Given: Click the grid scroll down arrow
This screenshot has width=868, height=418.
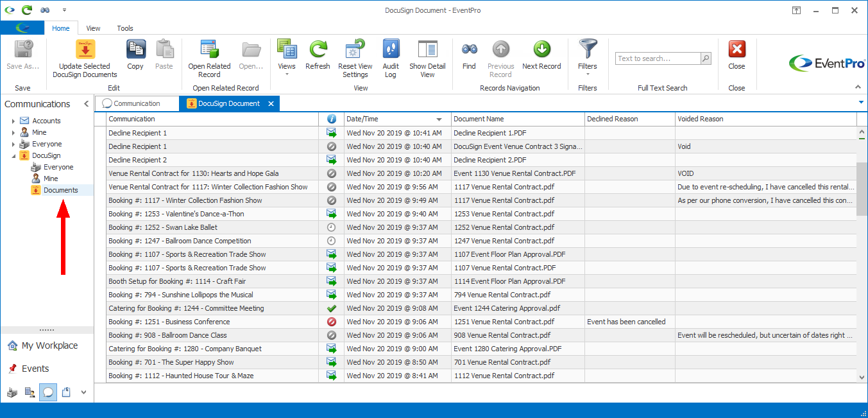Looking at the screenshot, I should pyautogui.click(x=862, y=378).
